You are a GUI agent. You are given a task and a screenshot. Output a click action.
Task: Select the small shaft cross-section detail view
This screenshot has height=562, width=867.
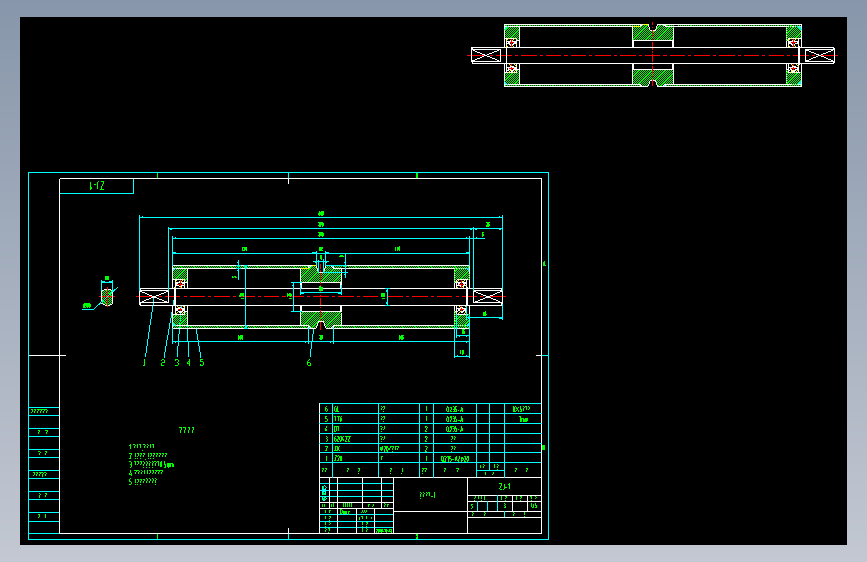(107, 296)
